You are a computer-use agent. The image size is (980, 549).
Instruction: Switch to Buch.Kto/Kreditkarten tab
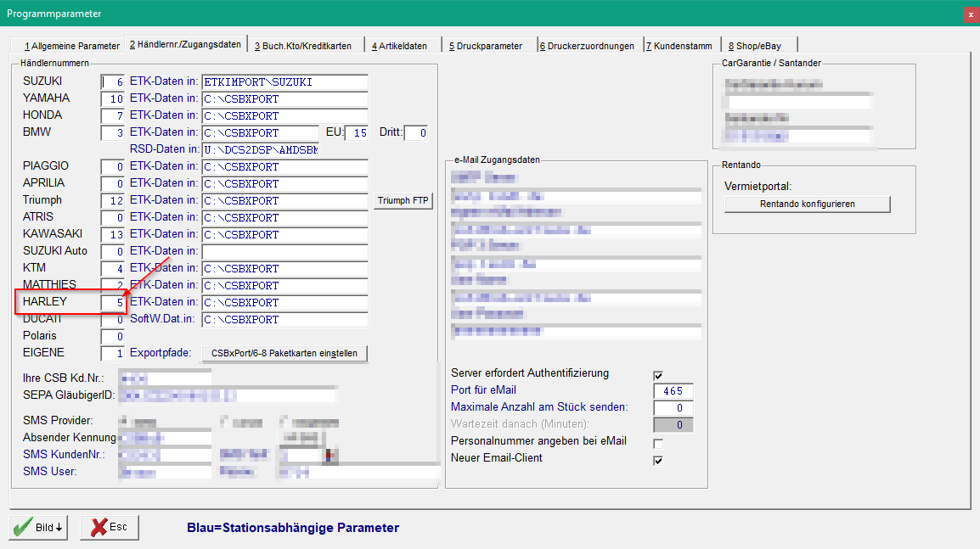tap(303, 46)
